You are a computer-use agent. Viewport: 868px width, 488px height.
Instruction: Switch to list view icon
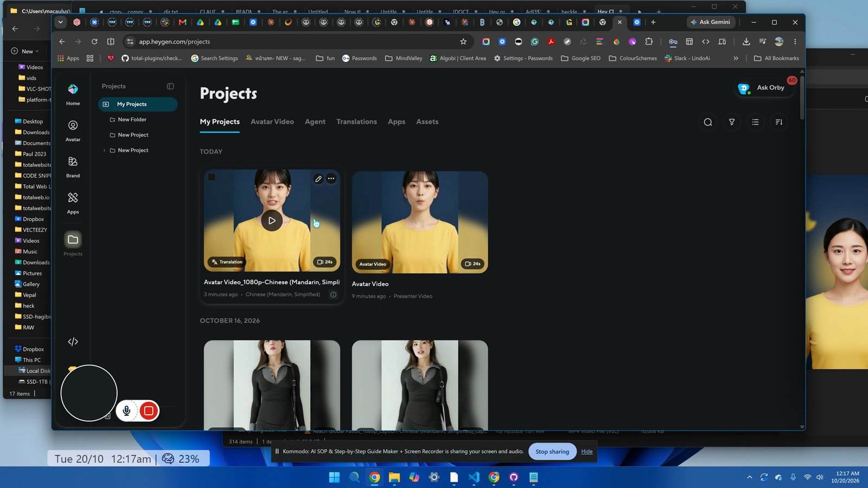tap(755, 122)
